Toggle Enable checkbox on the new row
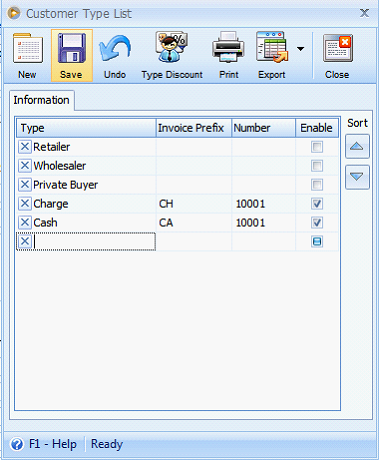380x461 pixels. point(317,242)
